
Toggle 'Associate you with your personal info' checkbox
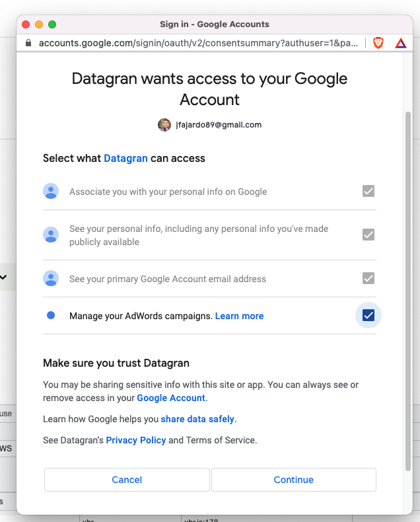pos(368,191)
